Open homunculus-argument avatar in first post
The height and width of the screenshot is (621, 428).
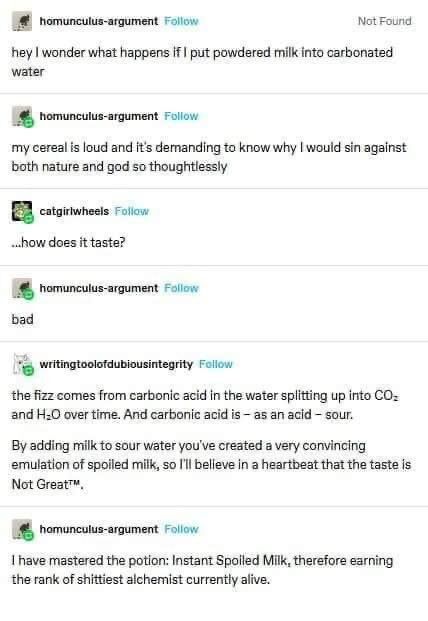(22, 21)
